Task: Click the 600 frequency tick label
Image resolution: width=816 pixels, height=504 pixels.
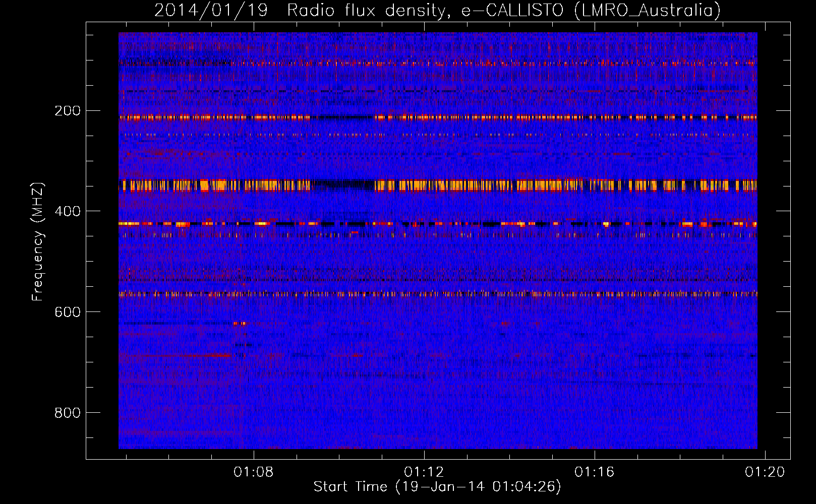Action: pyautogui.click(x=68, y=312)
